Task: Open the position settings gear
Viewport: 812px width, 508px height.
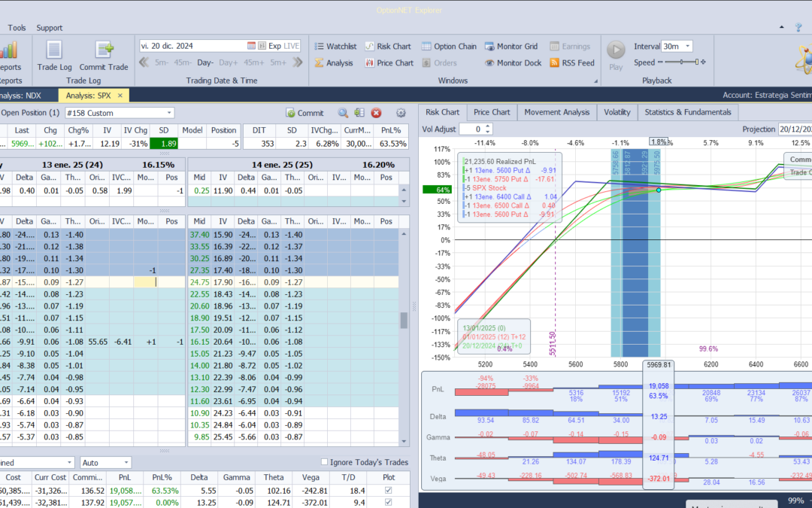Action: [x=401, y=112]
